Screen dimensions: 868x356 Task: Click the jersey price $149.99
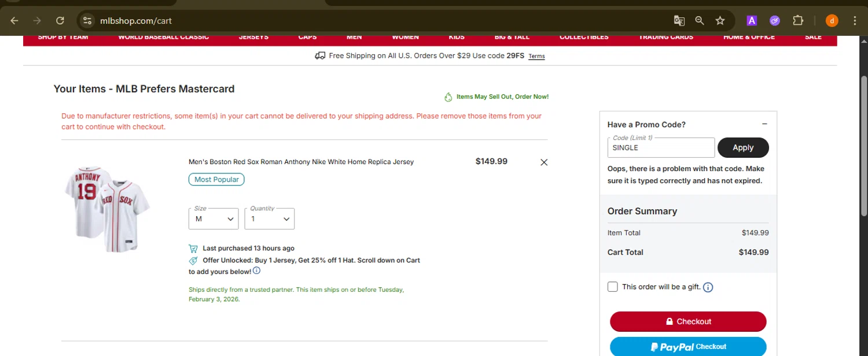491,161
